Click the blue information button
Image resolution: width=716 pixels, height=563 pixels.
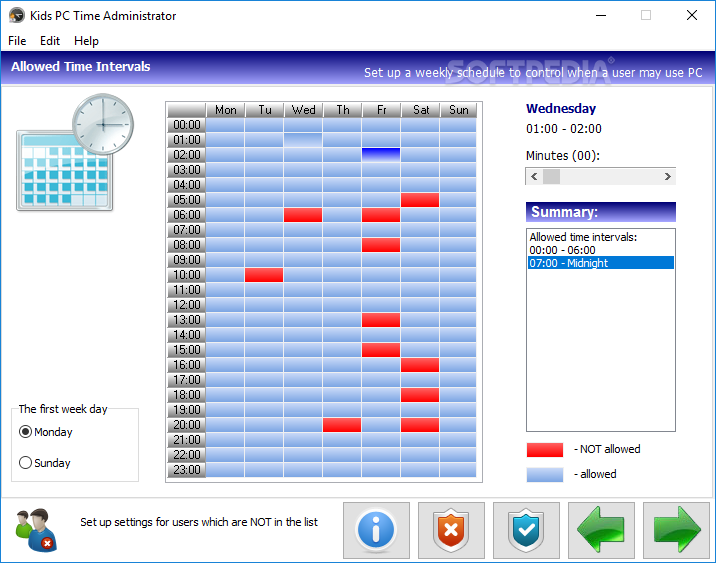point(376,530)
